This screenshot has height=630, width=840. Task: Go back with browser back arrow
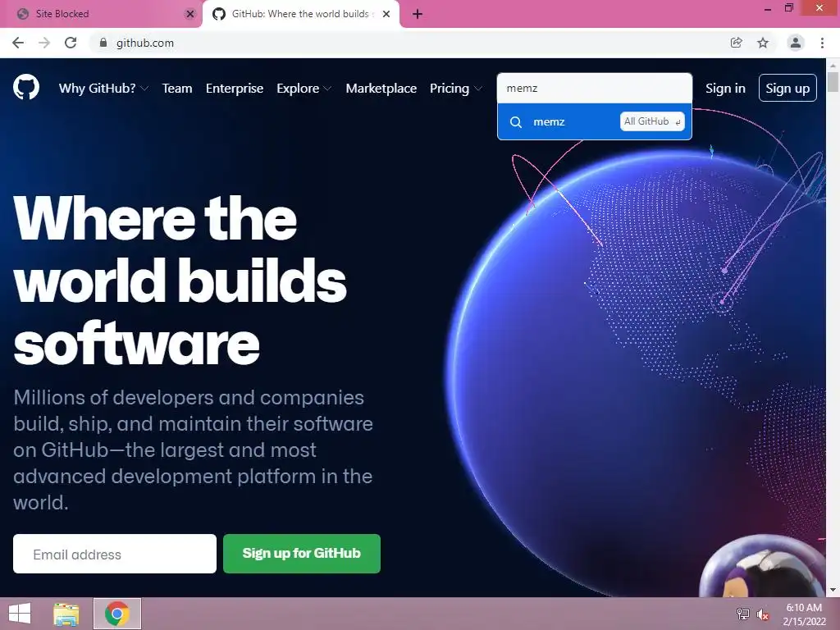(18, 43)
